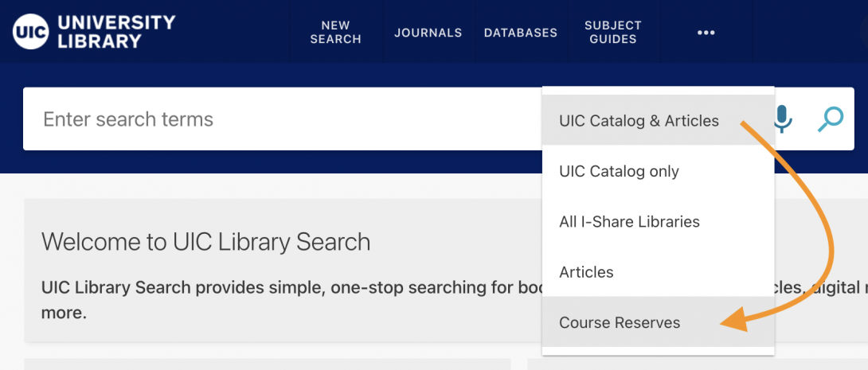Open the New Search nav item
868x370 pixels.
pos(335,33)
